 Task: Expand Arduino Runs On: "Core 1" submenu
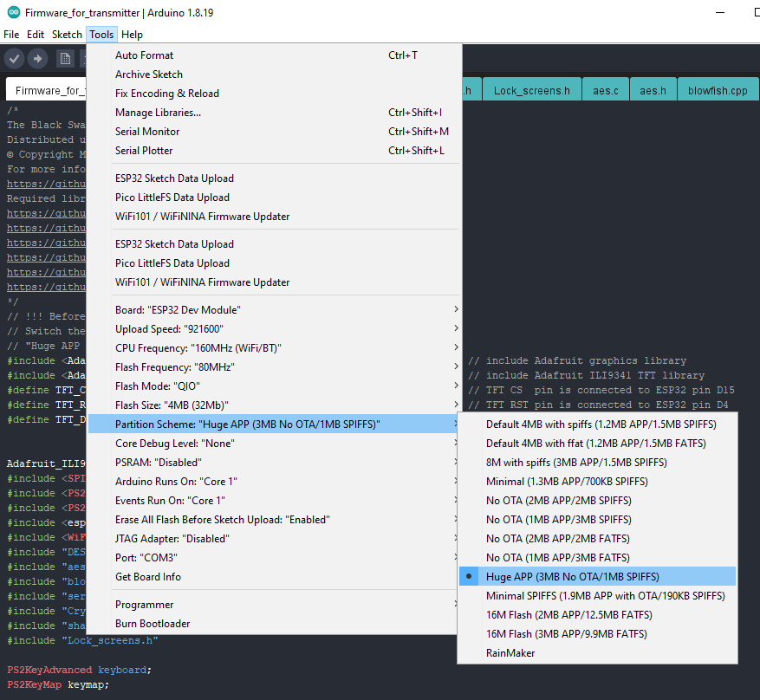(x=274, y=482)
